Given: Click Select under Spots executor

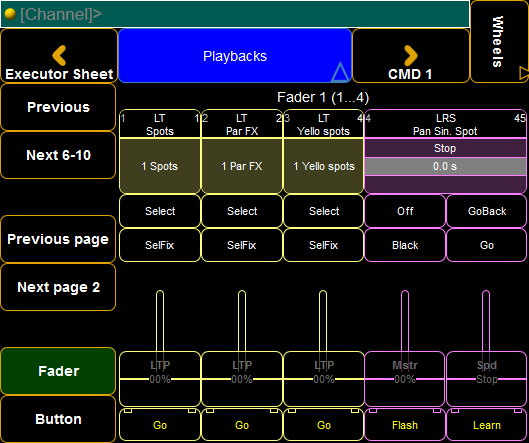Looking at the screenshot, I should 160,211.
